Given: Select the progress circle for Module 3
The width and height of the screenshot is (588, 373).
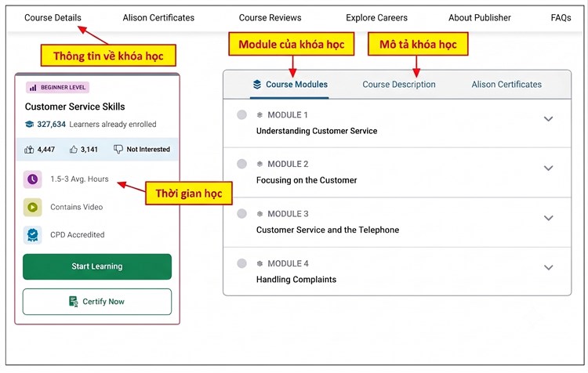Looking at the screenshot, I should point(242,213).
